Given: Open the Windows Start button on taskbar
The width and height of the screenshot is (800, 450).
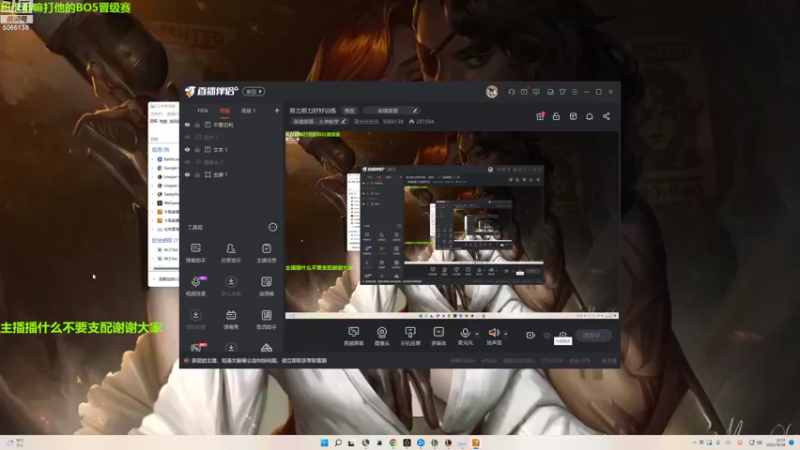Looking at the screenshot, I should (x=324, y=442).
